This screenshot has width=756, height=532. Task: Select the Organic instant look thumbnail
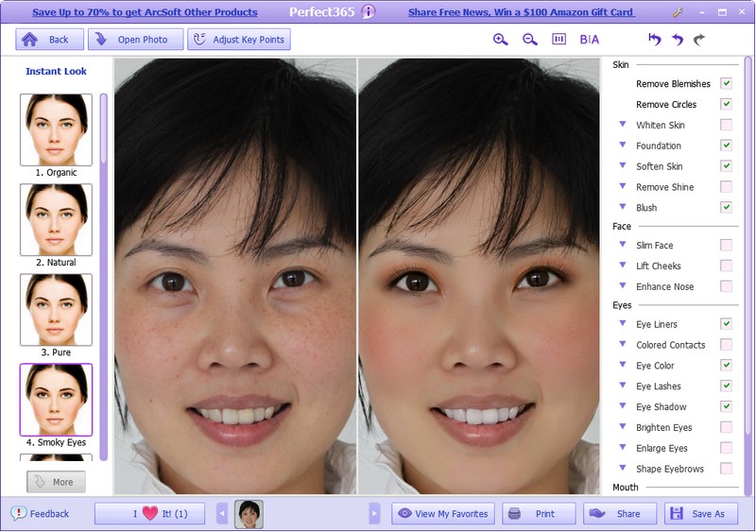(x=56, y=129)
